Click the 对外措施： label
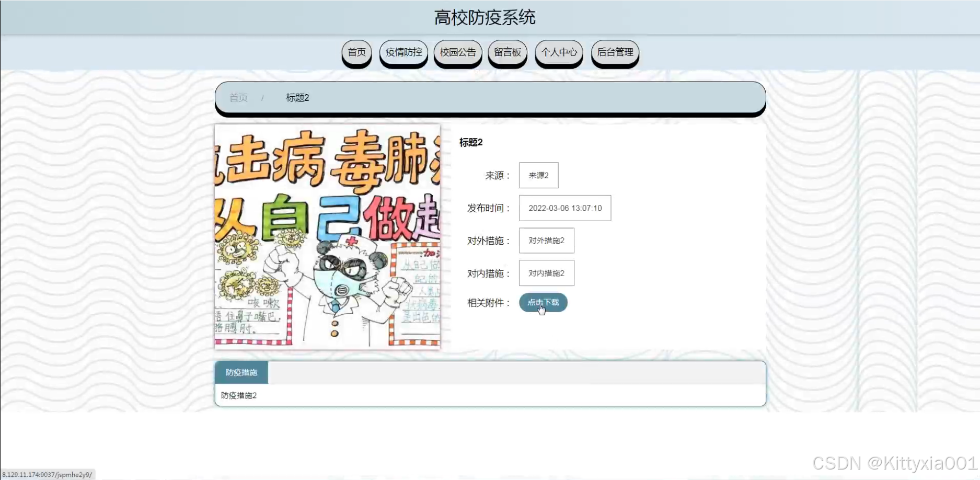The height and width of the screenshot is (480, 980). pyautogui.click(x=489, y=241)
